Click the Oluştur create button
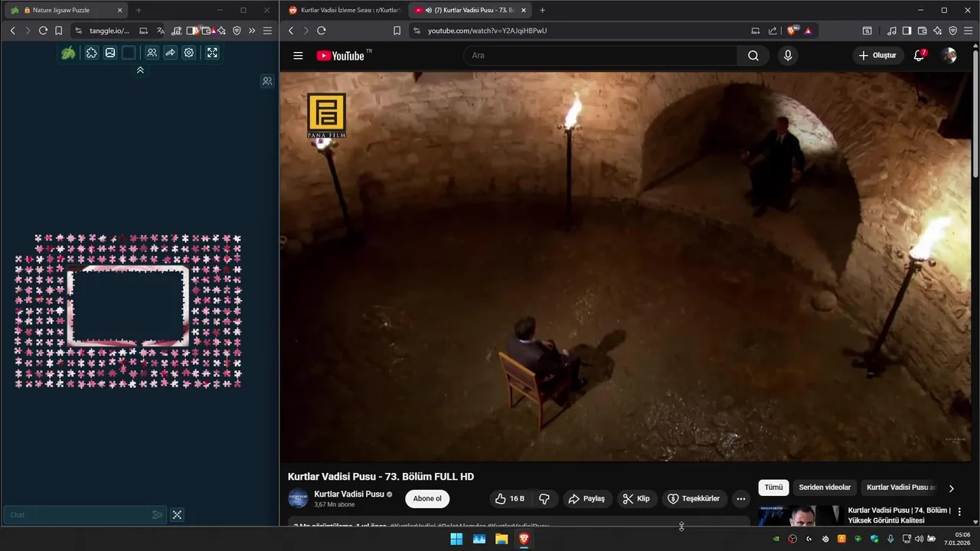 878,55
